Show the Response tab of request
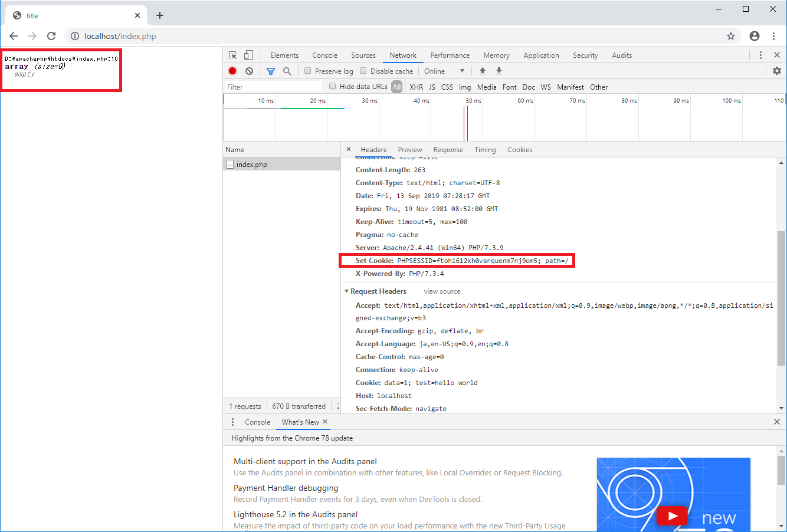The height and width of the screenshot is (532, 787). click(x=448, y=149)
